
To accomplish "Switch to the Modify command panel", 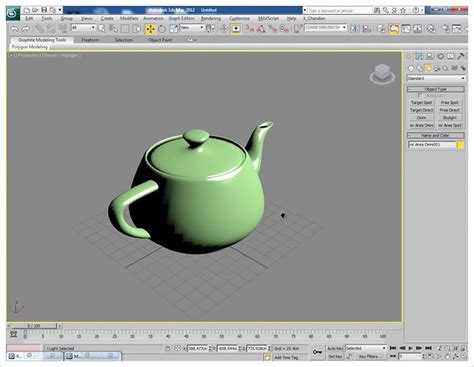I will tap(419, 56).
